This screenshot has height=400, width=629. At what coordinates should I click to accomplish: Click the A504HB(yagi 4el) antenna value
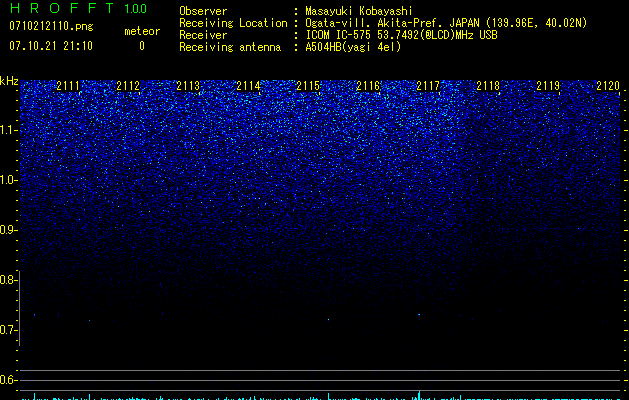click(353, 47)
